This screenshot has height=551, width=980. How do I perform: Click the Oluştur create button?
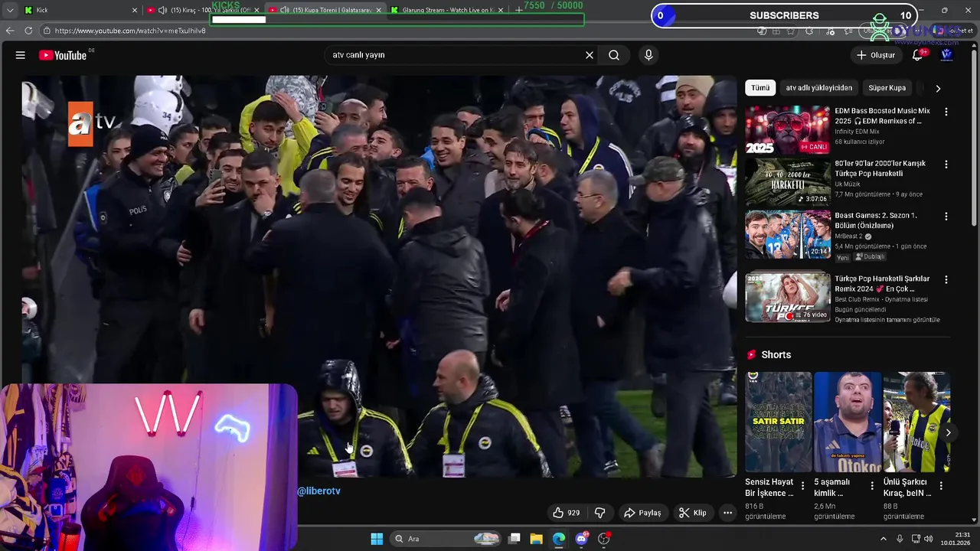pyautogui.click(x=876, y=55)
